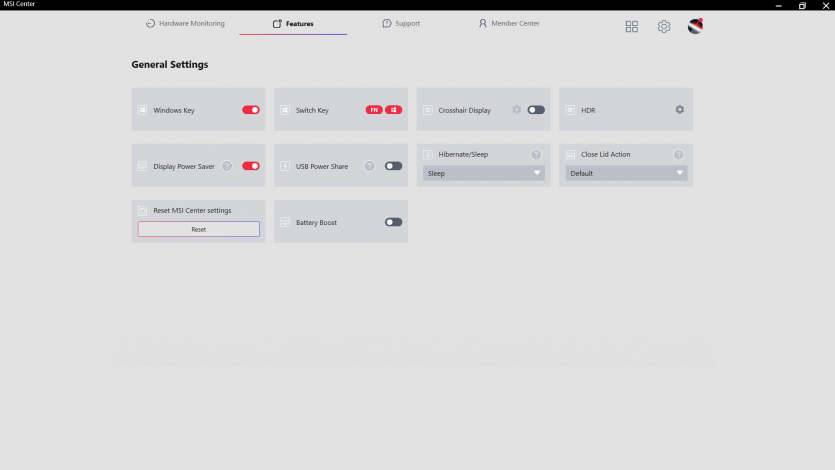Open the apps grid icon

coord(631,27)
